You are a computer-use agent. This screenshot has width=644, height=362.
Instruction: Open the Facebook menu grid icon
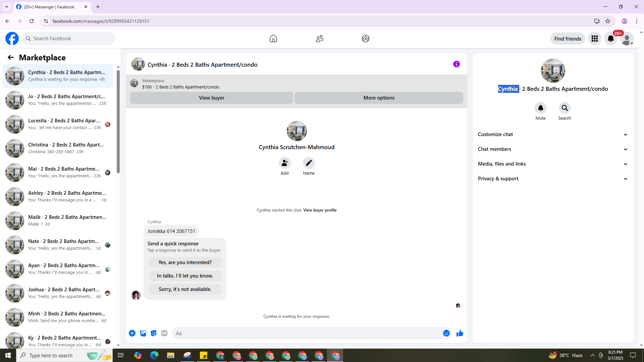[594, 39]
